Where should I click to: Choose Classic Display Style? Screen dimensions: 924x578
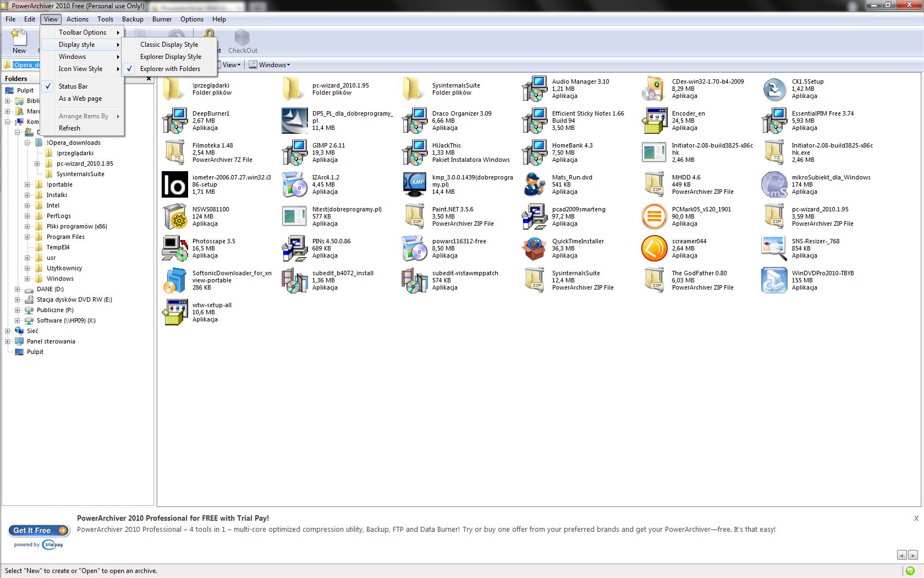169,45
